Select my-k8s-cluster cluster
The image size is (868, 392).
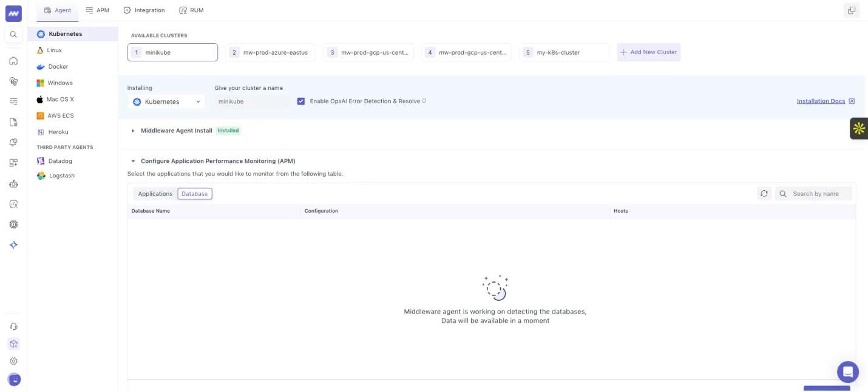coord(565,52)
